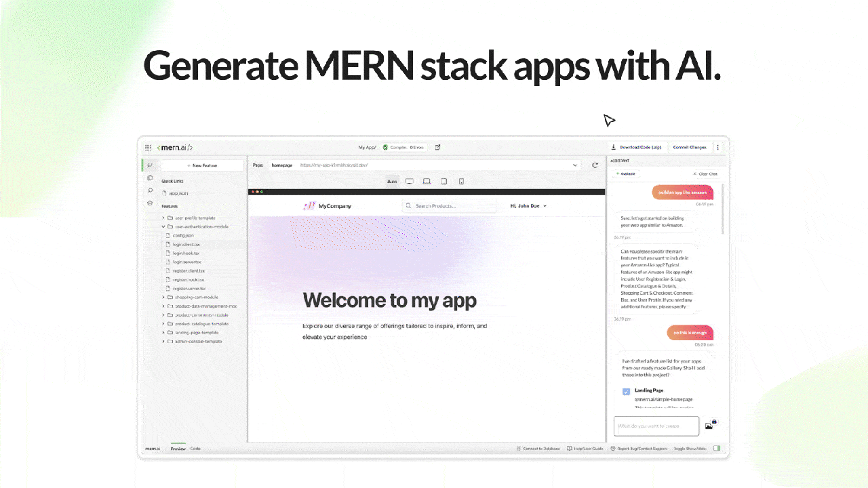Expand the admin-console-template folder
868x488 pixels.
click(x=163, y=341)
